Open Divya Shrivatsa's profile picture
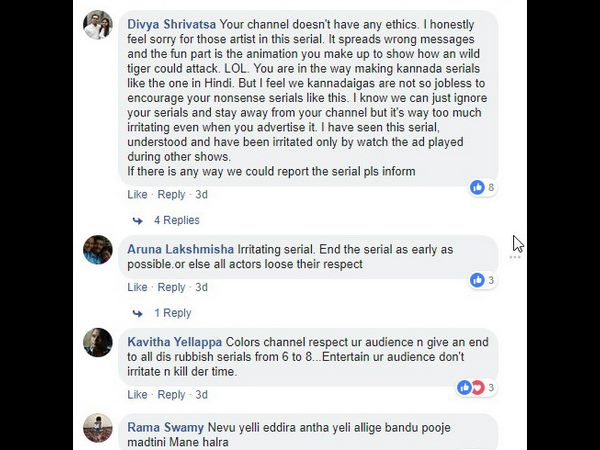600x450 pixels. coord(97,25)
